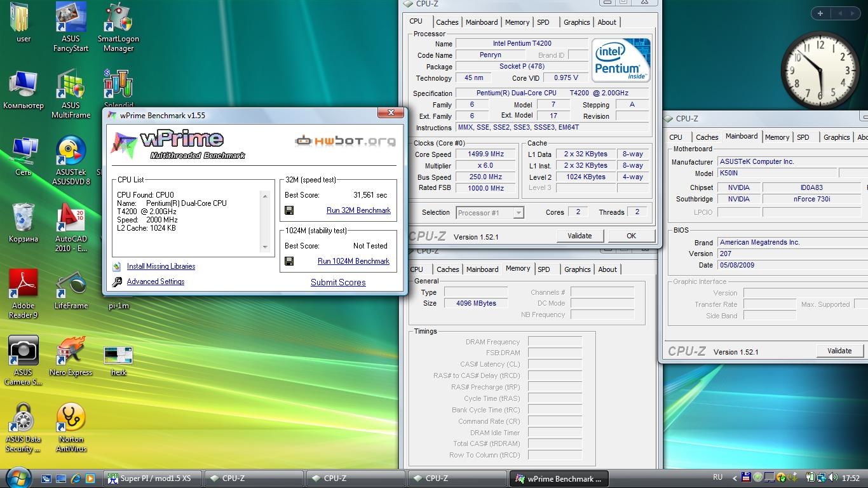868x488 pixels.
Task: Click Run 32M Benchmark link
Action: tap(358, 210)
